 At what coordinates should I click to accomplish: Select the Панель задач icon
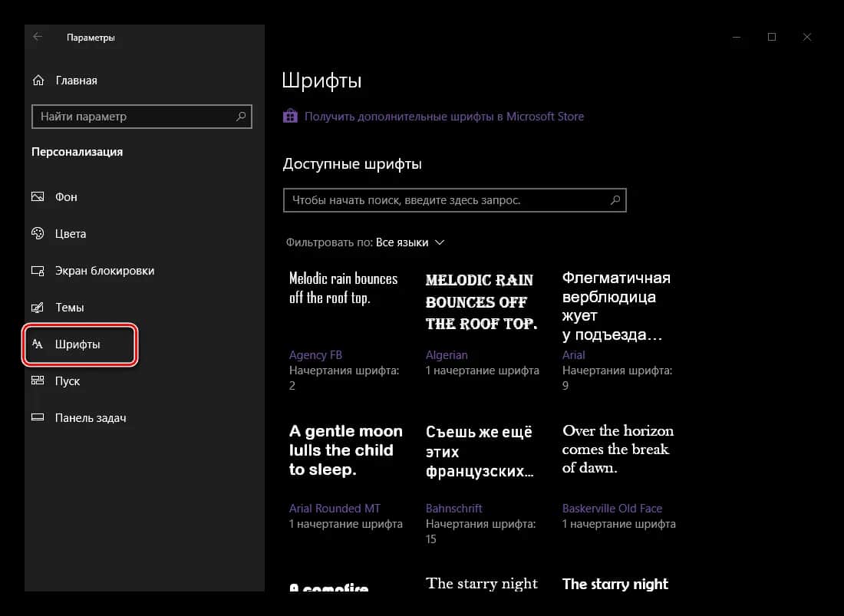(38, 417)
